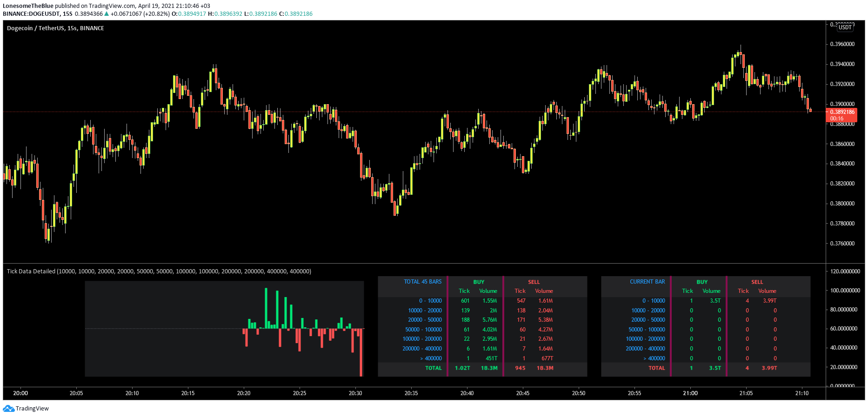868x417 pixels.
Task: Click the 21:10 time axis label
Action: click(x=802, y=393)
